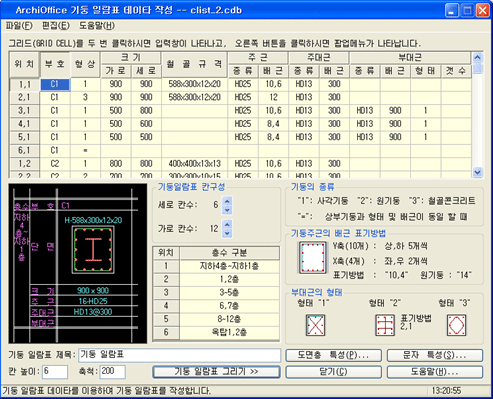The width and height of the screenshot is (493, 399).
Task: Select the 2,1 row header
Action: 24,97
